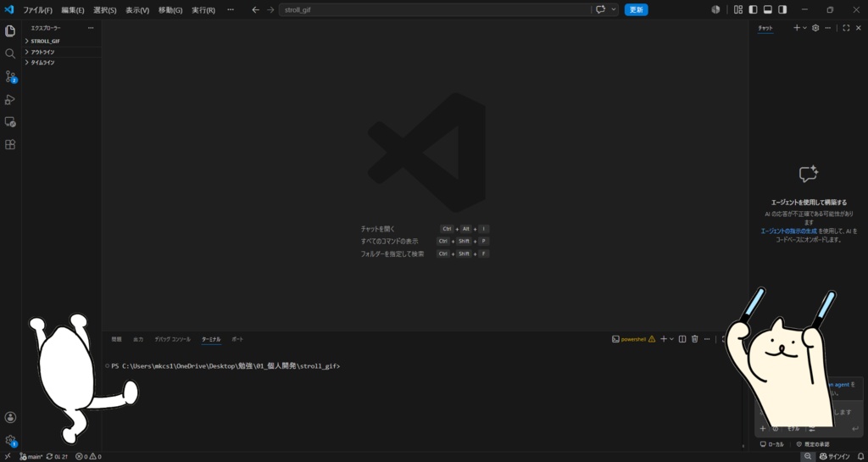Screen dimensions: 868x462
Task: Open terminal panel more actions ellipsis
Action: (x=707, y=339)
